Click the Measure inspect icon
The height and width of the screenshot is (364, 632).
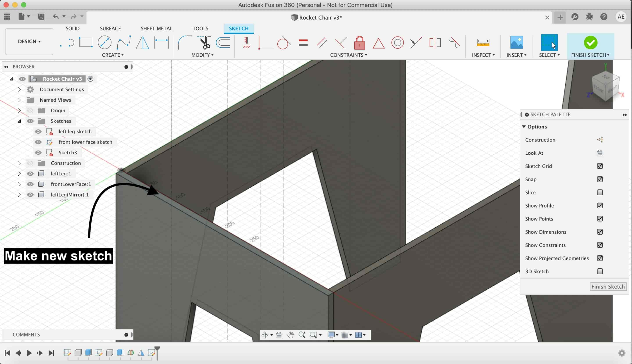click(483, 43)
